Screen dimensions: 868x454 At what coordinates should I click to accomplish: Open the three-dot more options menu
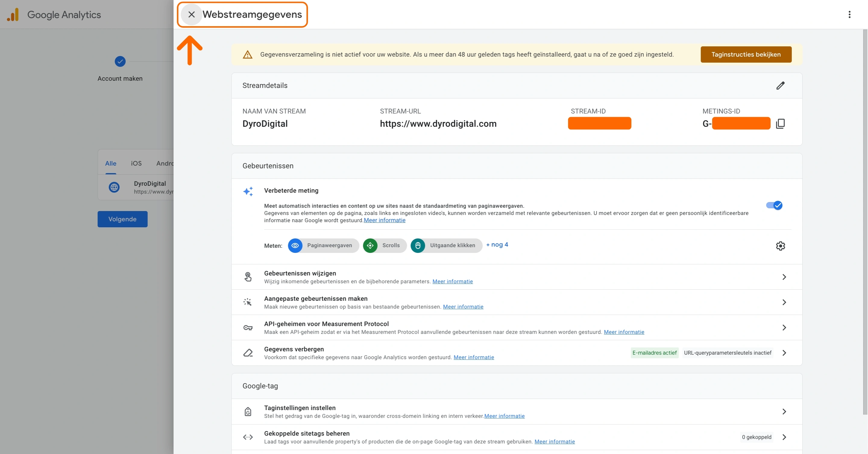849,14
